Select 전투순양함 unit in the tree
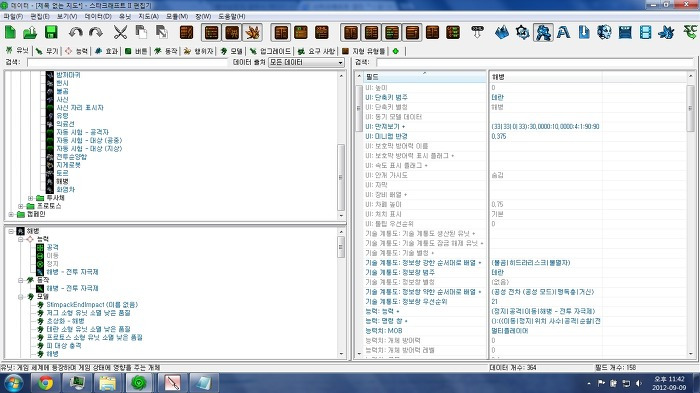This screenshot has width=700, height=393. point(71,157)
